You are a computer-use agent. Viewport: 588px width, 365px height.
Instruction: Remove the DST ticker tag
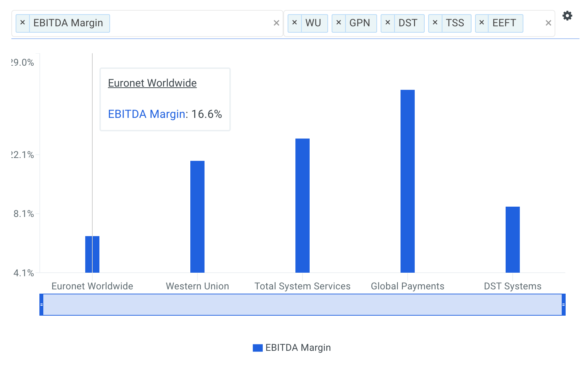[x=387, y=23]
